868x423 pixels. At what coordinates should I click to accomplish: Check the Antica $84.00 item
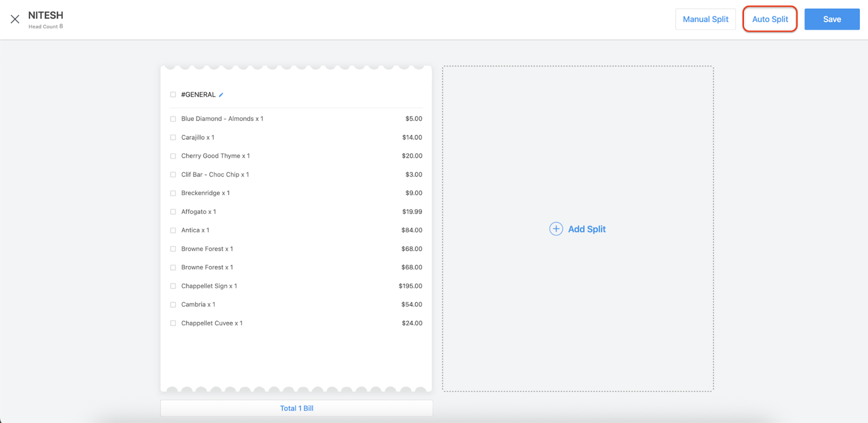pos(173,230)
